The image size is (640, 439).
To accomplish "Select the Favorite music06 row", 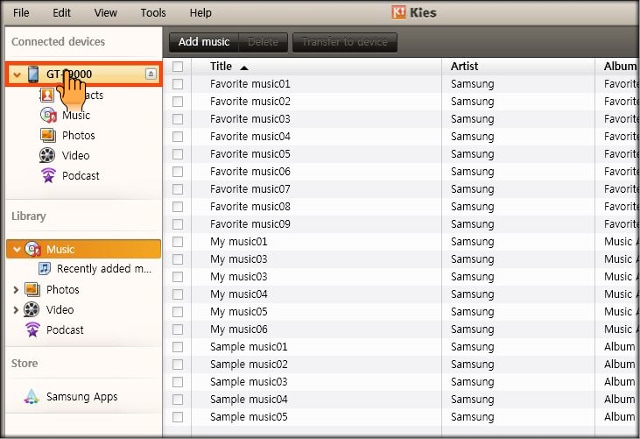I will click(401, 172).
